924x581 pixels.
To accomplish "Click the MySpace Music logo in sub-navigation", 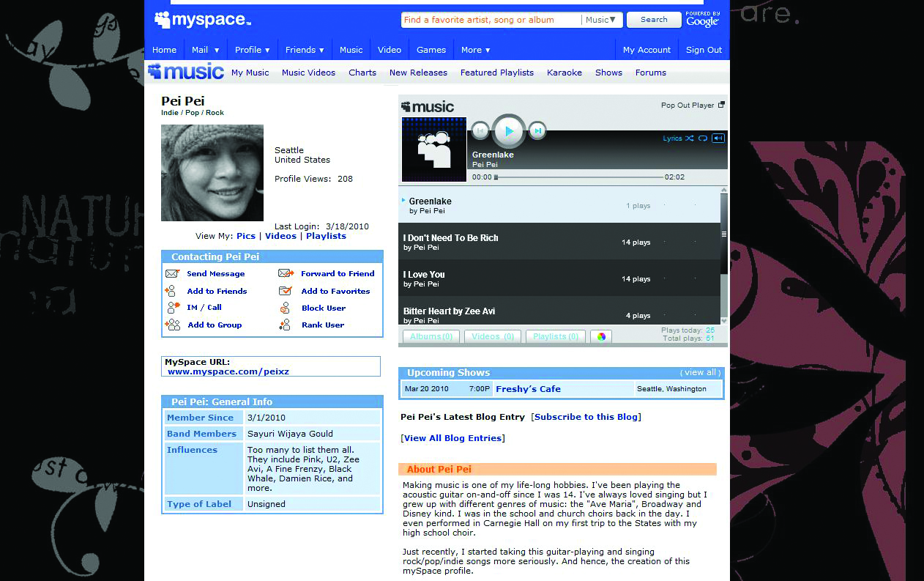I will pos(185,72).
